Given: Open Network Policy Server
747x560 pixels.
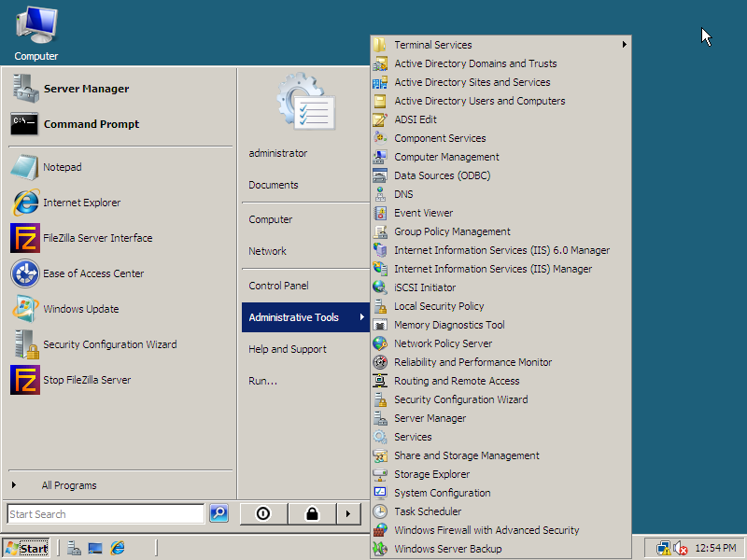Looking at the screenshot, I should click(500, 343).
